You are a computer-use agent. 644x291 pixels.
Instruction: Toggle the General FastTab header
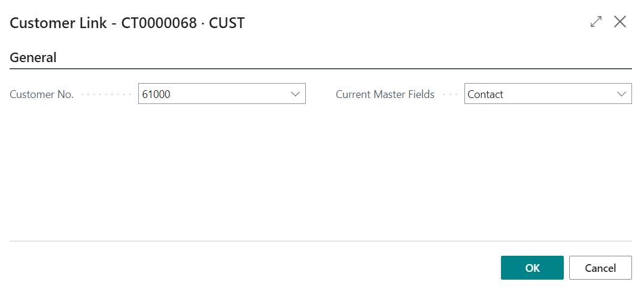(x=34, y=58)
